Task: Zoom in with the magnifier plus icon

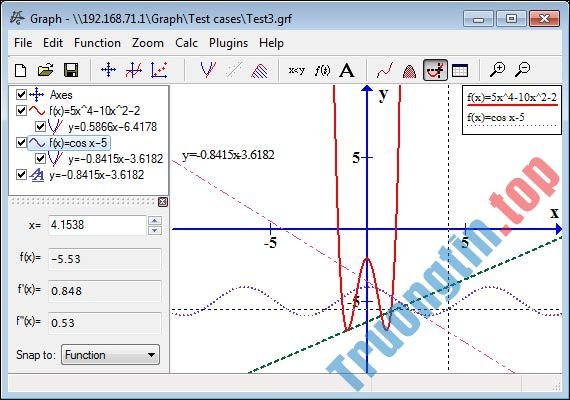Action: (497, 69)
